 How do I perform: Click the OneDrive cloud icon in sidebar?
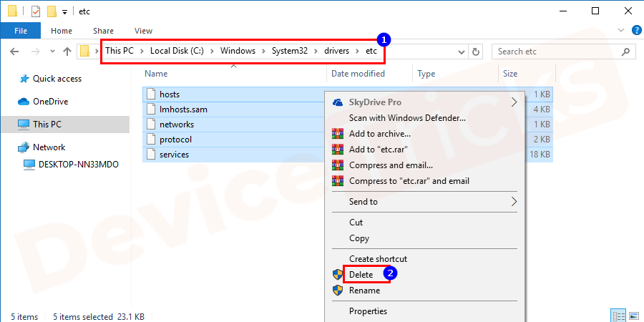(x=22, y=102)
